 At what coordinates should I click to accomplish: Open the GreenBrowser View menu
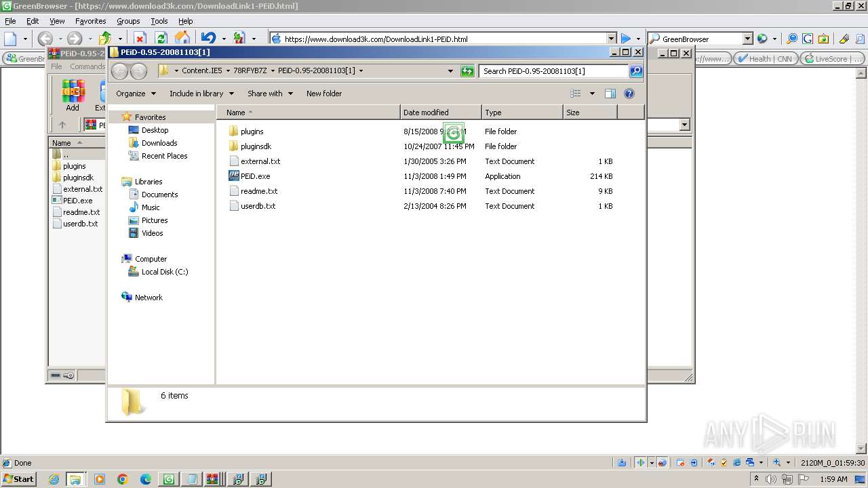(x=57, y=21)
